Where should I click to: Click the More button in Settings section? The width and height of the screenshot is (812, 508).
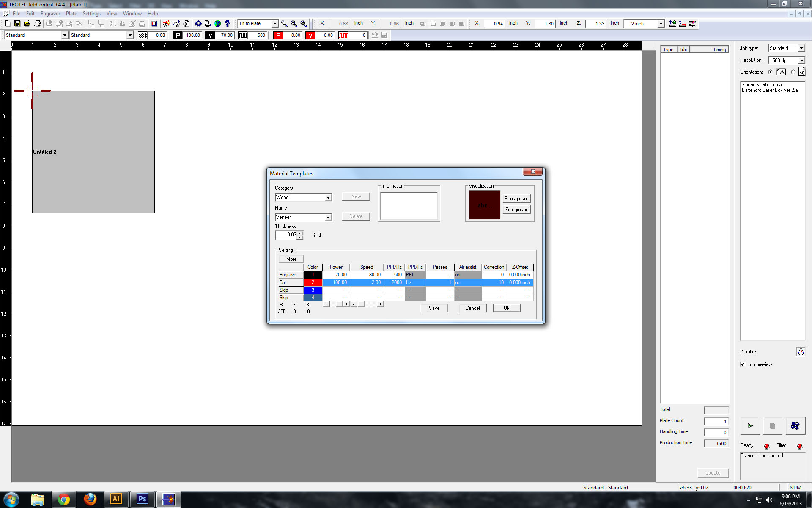point(291,259)
